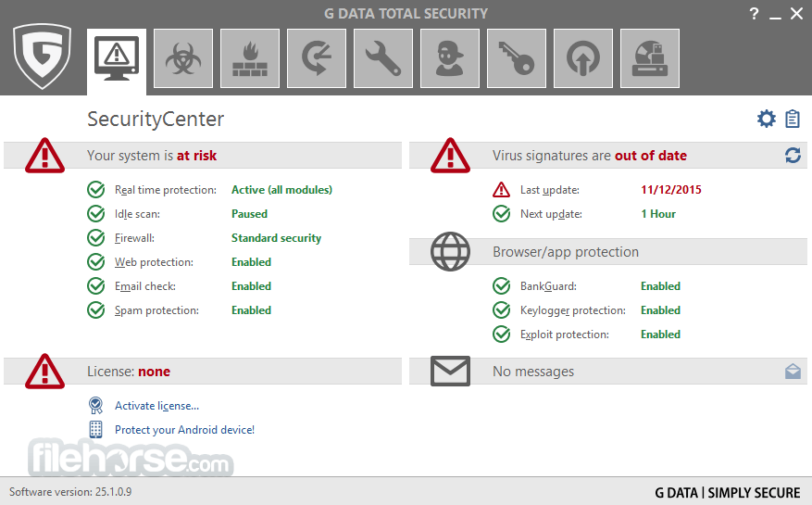This screenshot has width=812, height=505.
Task: Open the Device control disk tab
Action: (x=650, y=58)
